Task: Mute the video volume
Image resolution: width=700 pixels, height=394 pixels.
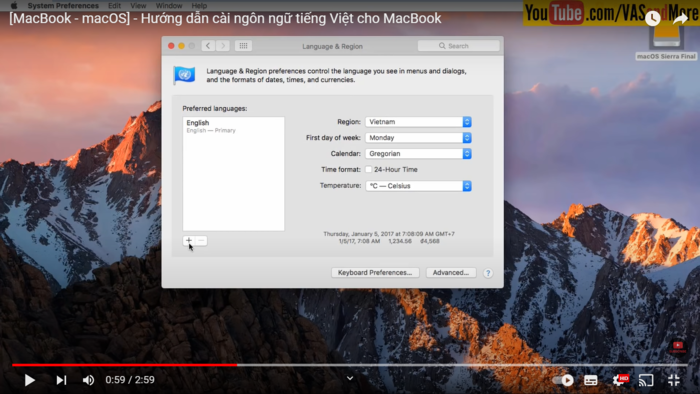Action: tap(88, 380)
